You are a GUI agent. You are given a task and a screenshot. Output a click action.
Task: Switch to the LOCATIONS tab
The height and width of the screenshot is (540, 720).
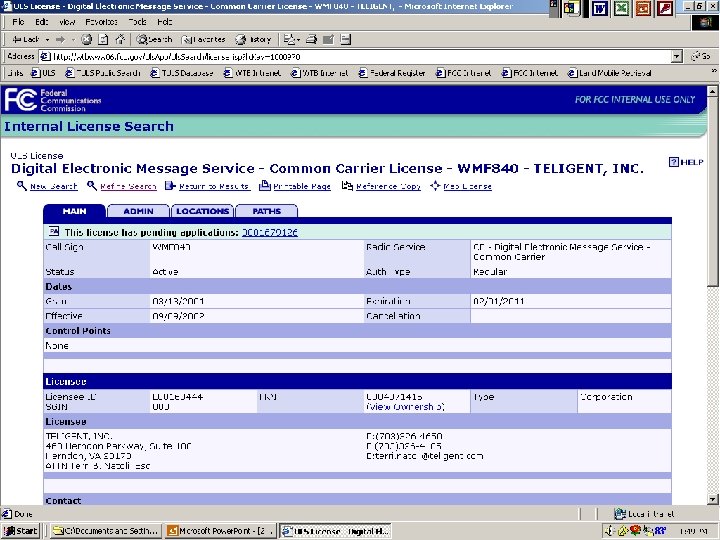click(202, 211)
